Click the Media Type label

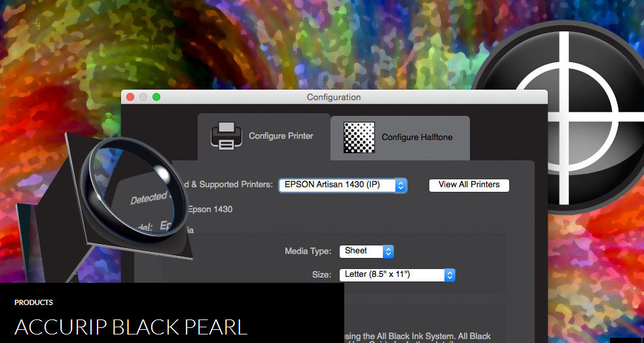pos(308,251)
